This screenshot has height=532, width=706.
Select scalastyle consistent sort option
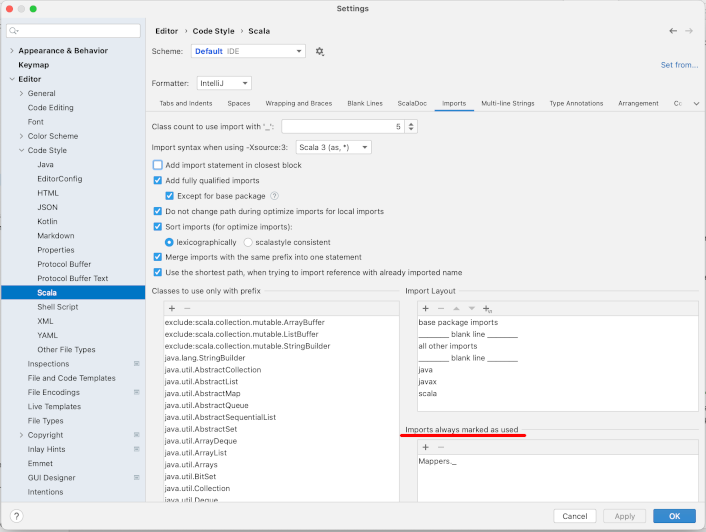click(249, 242)
